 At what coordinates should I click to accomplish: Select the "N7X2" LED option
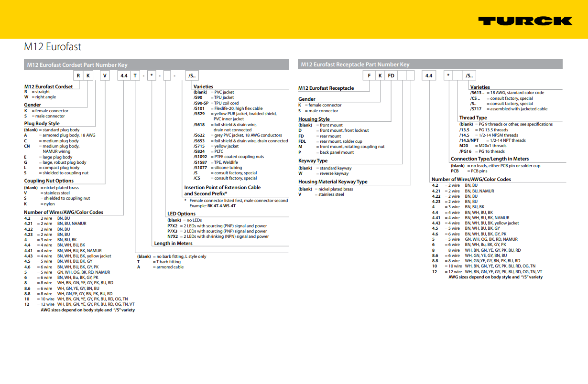(218, 236)
